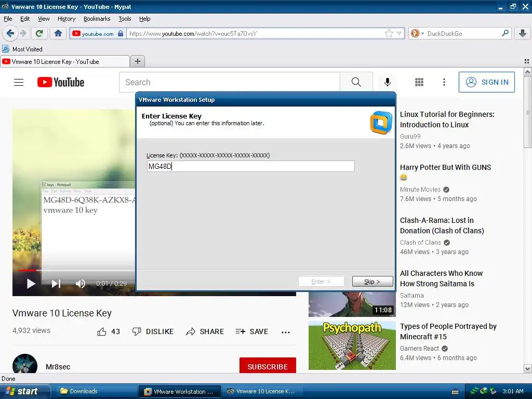The image size is (532, 399).
Task: Click the Psychopath Minecraft video thumbnail
Action: [352, 345]
